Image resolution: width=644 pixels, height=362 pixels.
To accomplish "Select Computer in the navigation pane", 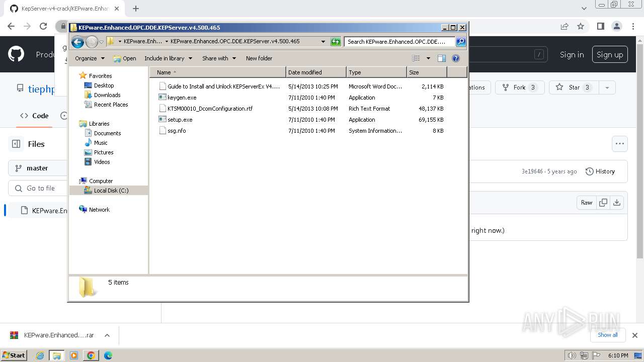I will coord(101,181).
